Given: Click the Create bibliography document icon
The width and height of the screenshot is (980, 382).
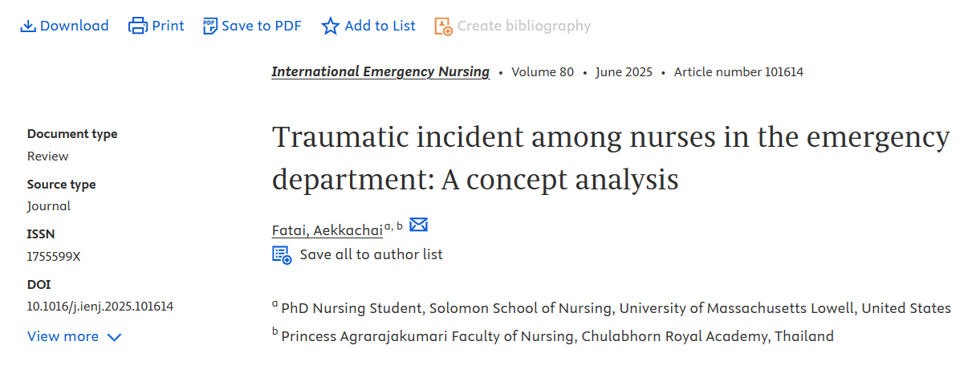Looking at the screenshot, I should point(443,26).
